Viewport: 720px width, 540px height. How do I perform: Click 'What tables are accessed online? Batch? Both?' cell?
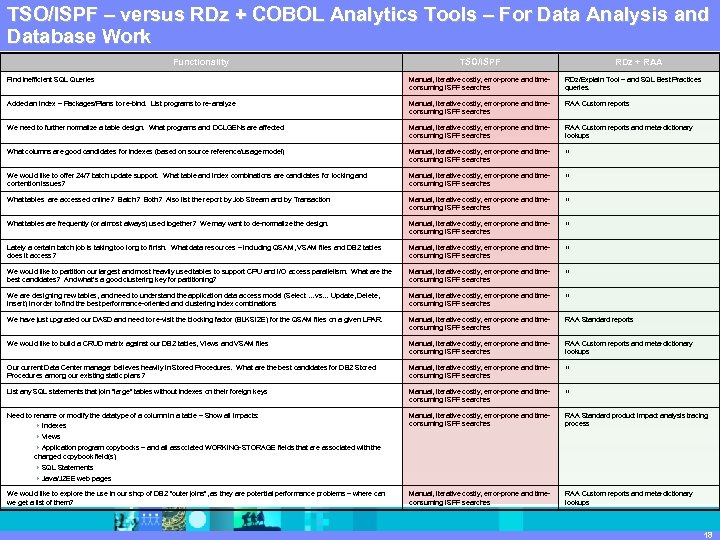point(201,203)
